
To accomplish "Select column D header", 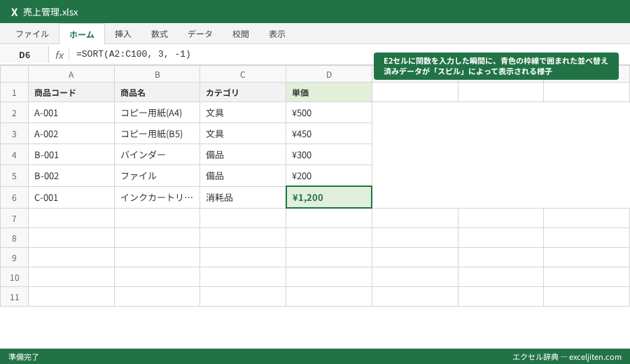I will coord(329,74).
